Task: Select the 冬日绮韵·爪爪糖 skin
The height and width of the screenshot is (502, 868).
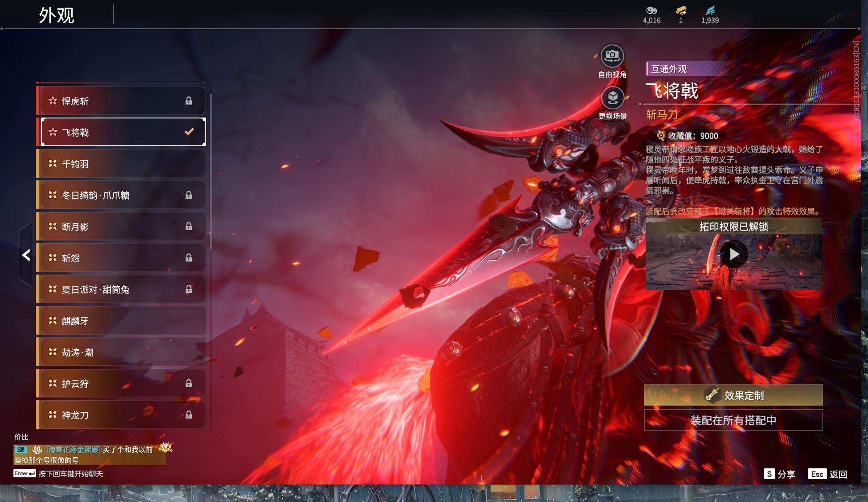Action: pos(121,195)
